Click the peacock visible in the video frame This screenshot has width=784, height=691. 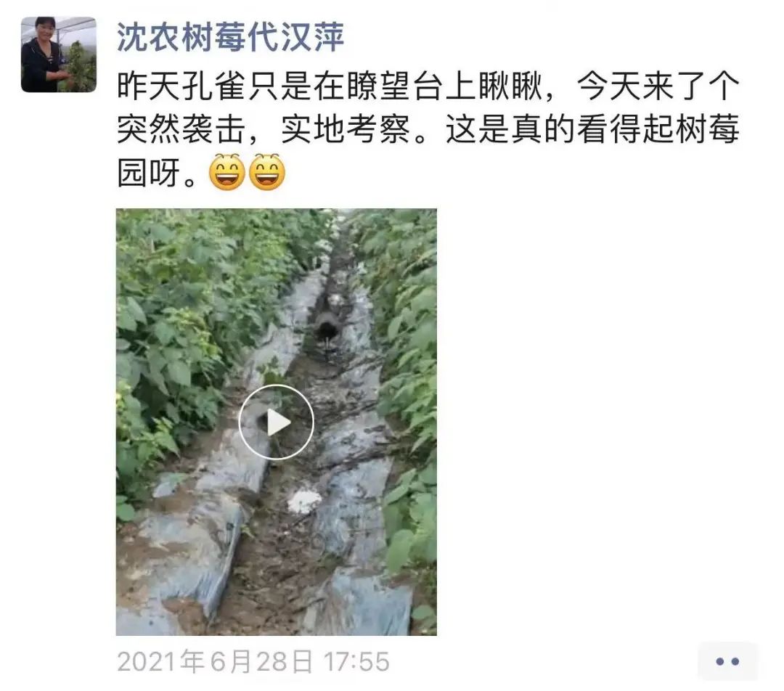(x=327, y=327)
